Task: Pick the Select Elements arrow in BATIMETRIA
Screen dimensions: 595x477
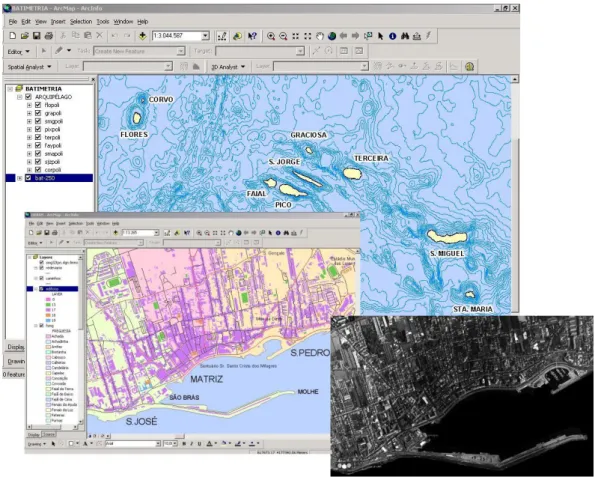Action: click(380, 36)
